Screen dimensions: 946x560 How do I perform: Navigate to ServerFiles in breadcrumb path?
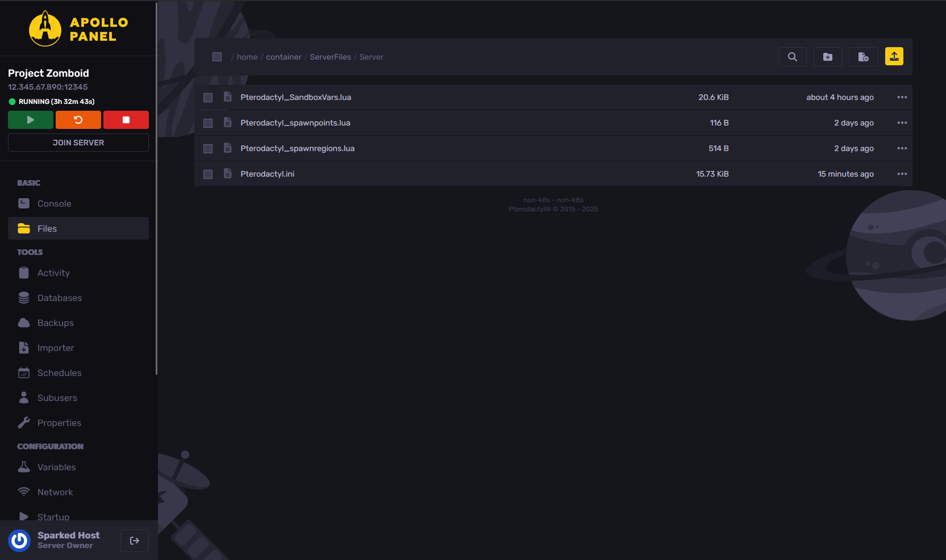click(x=330, y=57)
